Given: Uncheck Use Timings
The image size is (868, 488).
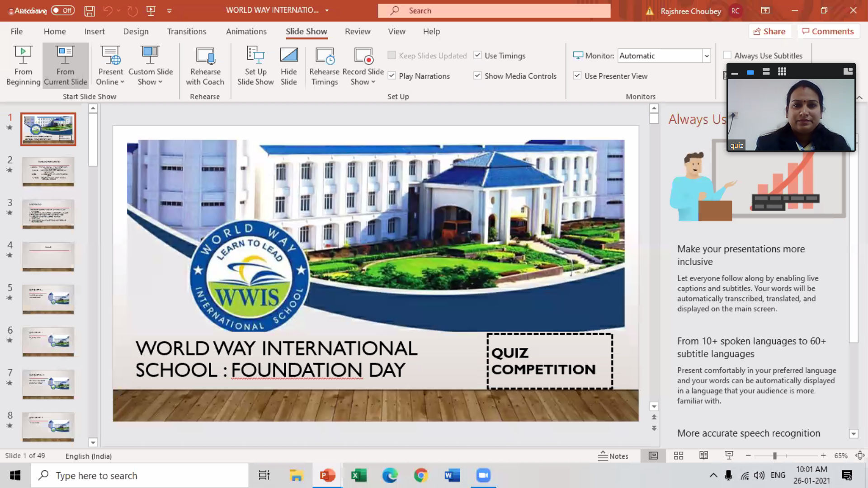Looking at the screenshot, I should (x=477, y=55).
